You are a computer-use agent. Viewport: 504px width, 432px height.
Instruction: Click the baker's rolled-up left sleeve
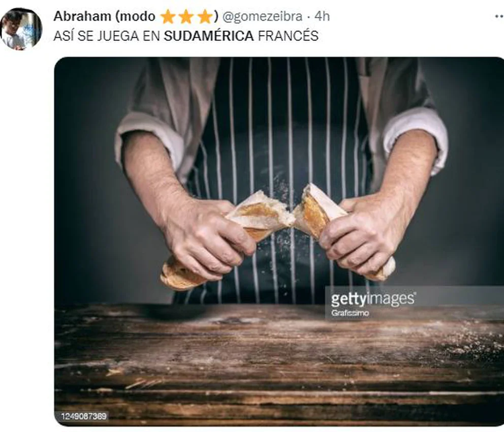pos(416,138)
